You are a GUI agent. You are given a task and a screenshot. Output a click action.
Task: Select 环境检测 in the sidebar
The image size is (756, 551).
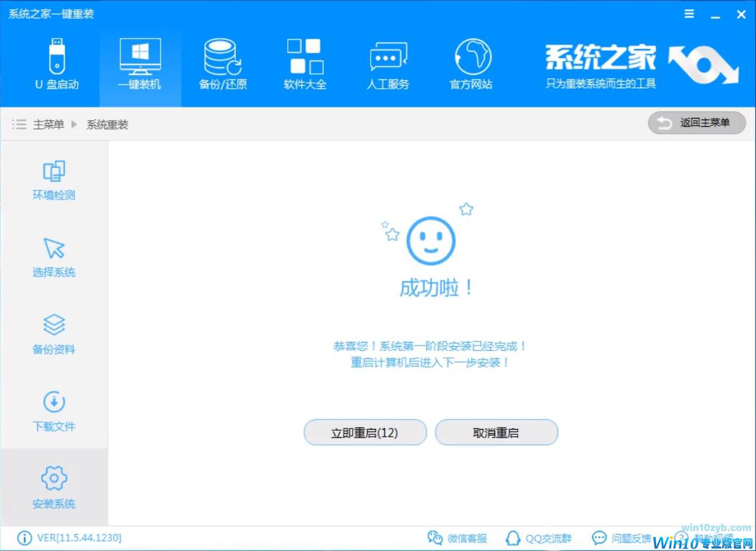[x=54, y=180]
